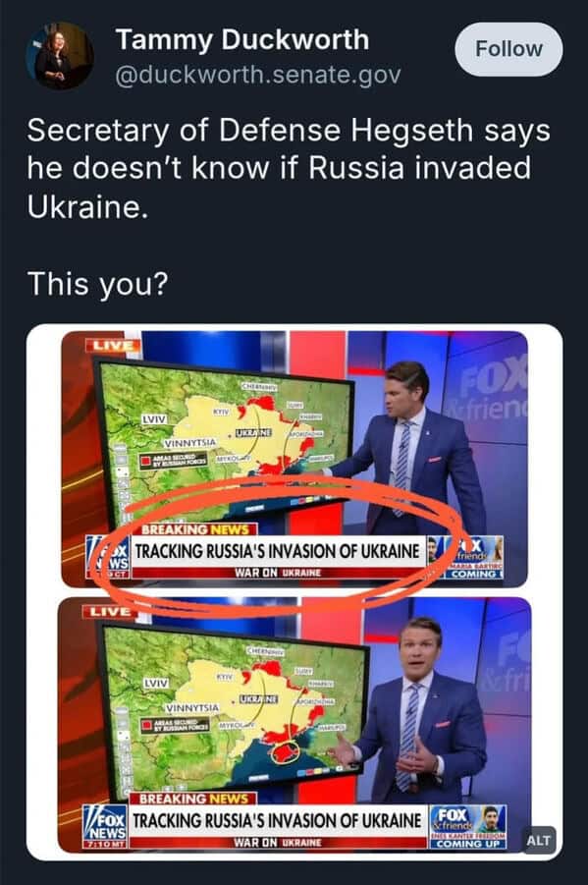Click the red legend square on the top map

[x=146, y=461]
